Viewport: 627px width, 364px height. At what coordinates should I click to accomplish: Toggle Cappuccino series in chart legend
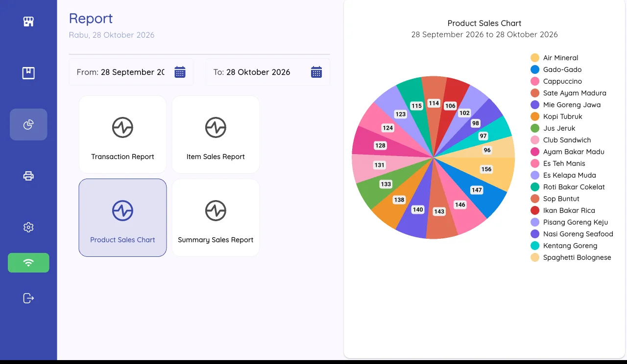556,81
